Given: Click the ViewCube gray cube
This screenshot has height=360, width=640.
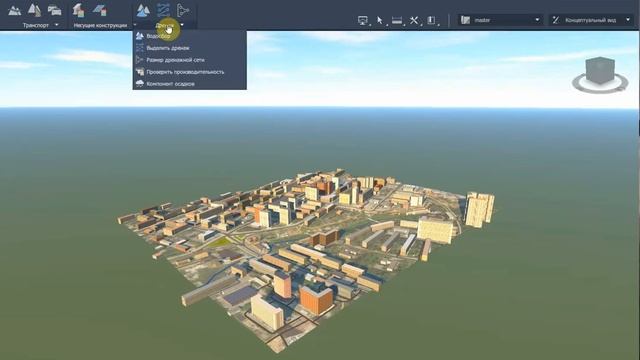Looking at the screenshot, I should [600, 70].
